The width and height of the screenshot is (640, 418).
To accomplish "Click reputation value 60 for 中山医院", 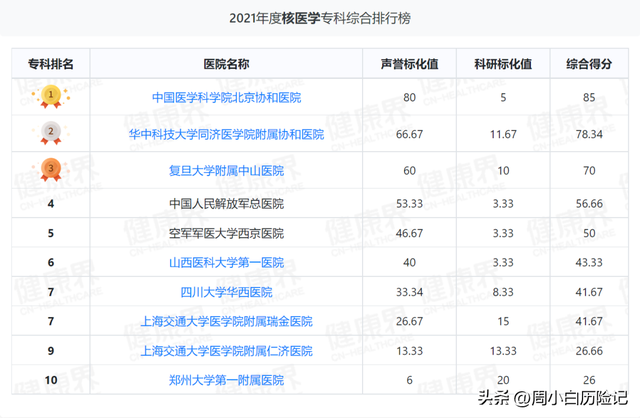I will [409, 171].
